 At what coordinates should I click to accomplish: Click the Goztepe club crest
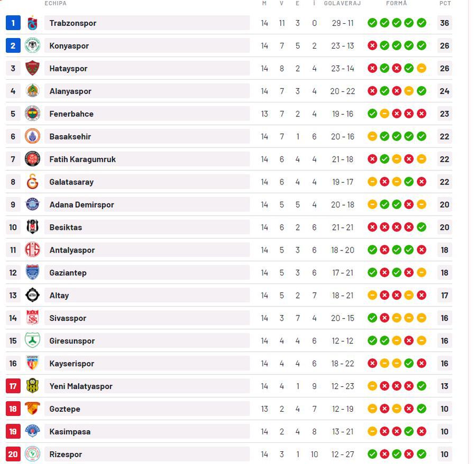pos(32,409)
